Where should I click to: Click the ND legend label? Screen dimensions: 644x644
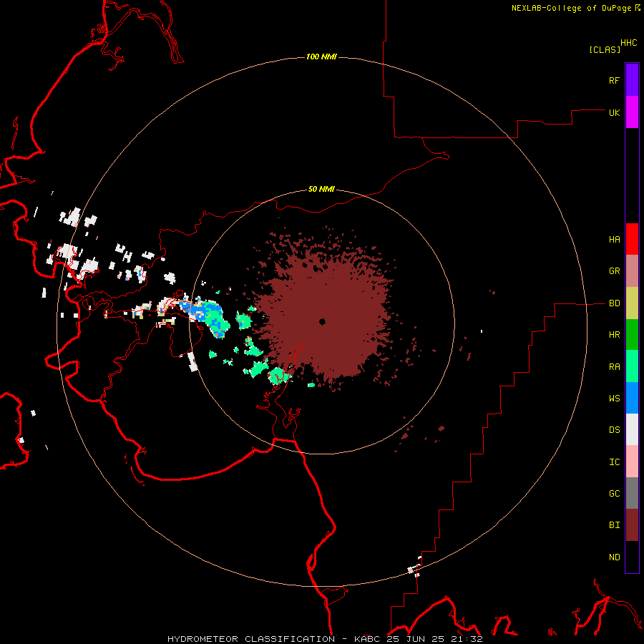tap(615, 557)
